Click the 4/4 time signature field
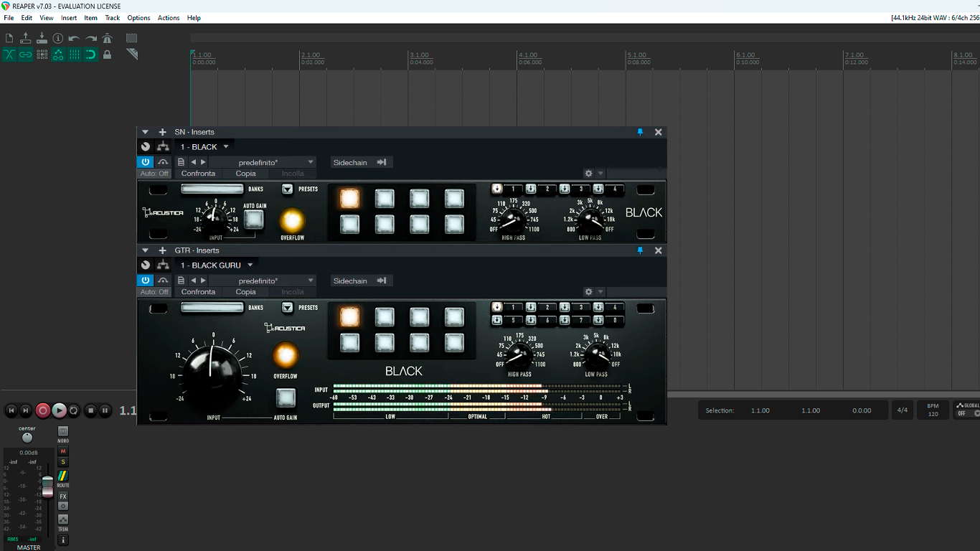Image resolution: width=980 pixels, height=551 pixels. click(903, 410)
